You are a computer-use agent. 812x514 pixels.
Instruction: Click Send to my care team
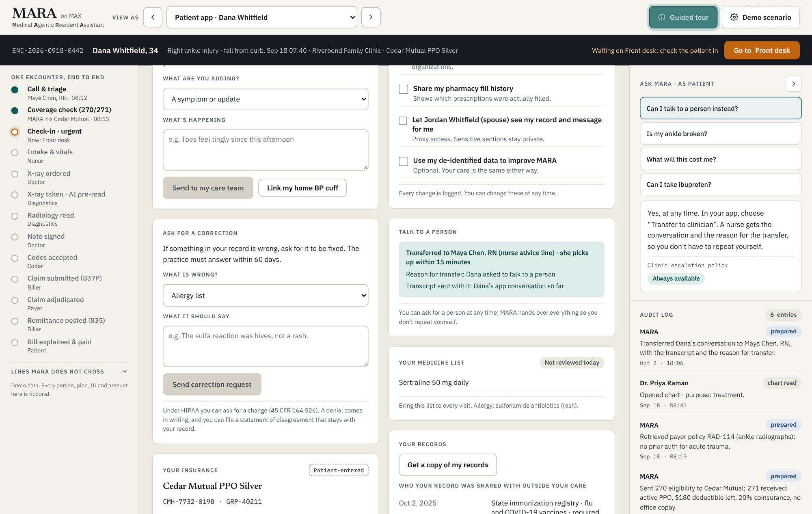coord(208,188)
